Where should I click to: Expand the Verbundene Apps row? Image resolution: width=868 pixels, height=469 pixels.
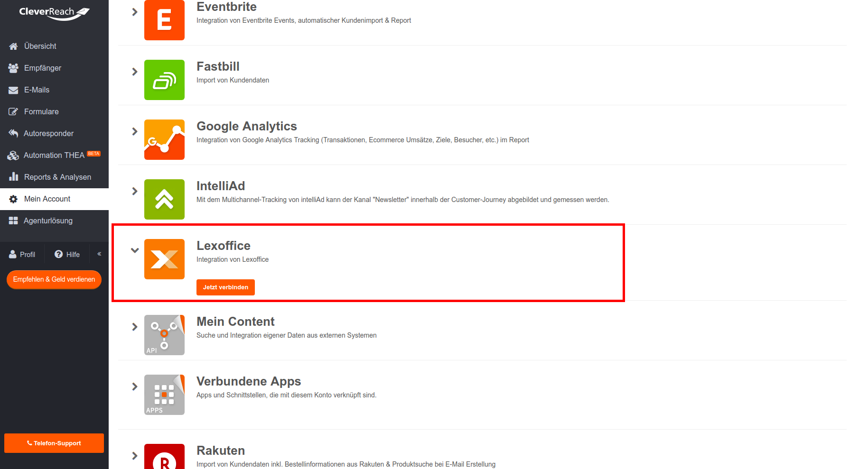coord(135,386)
